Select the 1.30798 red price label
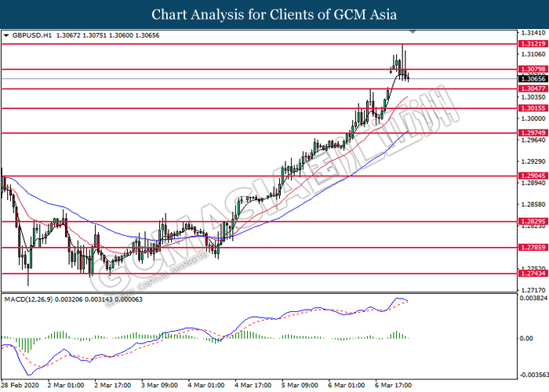549x392 pixels. click(533, 70)
